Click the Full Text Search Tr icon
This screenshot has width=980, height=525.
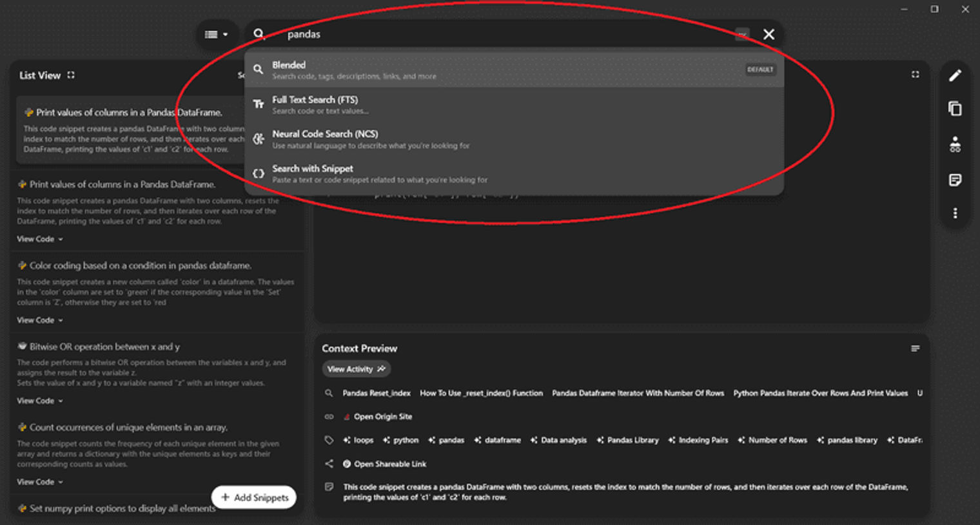tap(258, 104)
